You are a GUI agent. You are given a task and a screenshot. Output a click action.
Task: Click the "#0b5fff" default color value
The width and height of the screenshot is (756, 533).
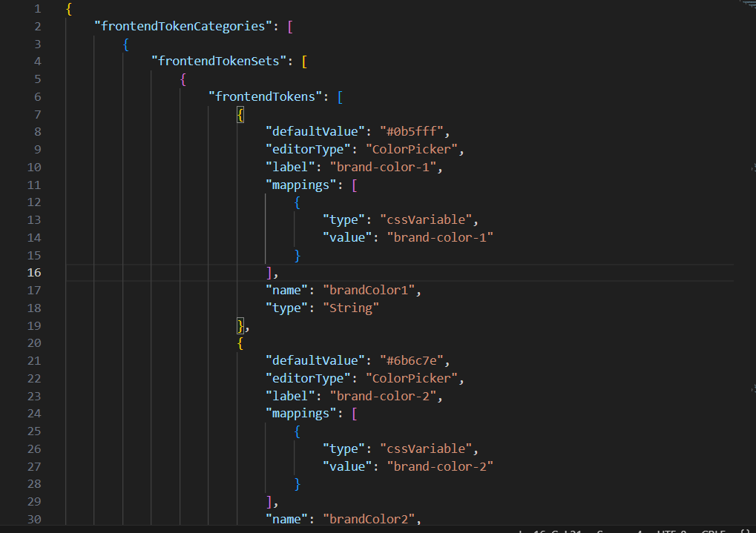tap(411, 131)
